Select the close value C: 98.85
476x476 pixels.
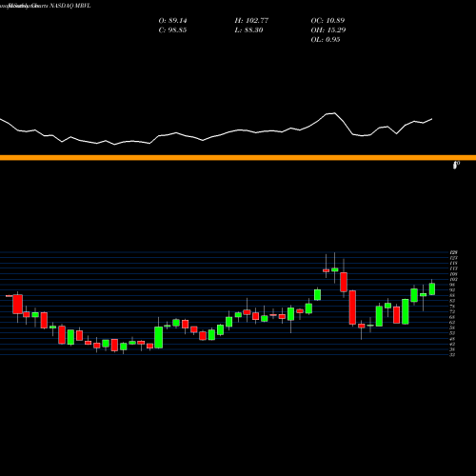pyautogui.click(x=172, y=30)
